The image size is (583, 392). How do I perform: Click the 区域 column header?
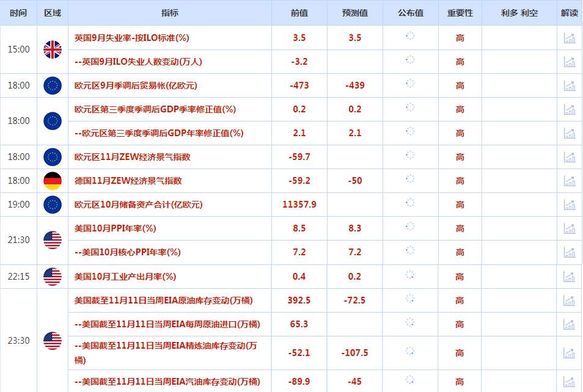coord(53,13)
